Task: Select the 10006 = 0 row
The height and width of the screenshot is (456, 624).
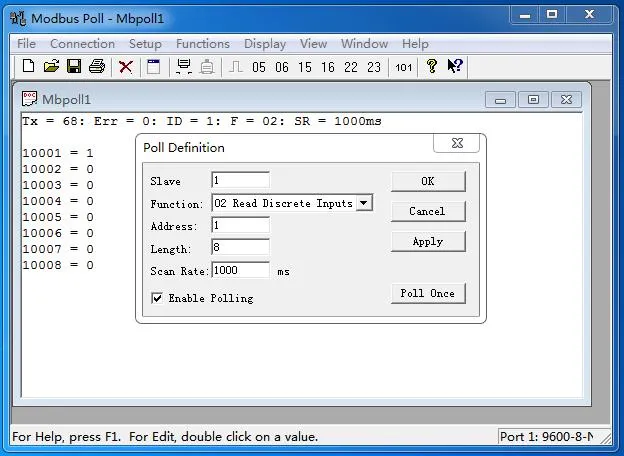Action: pos(58,233)
